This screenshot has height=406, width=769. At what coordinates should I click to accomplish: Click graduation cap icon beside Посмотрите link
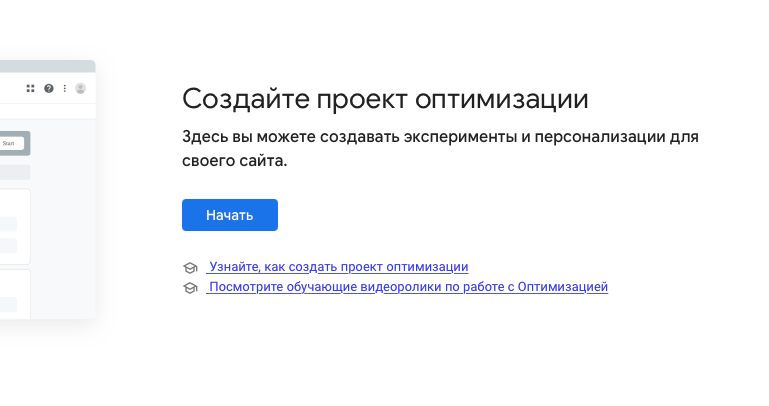click(190, 288)
